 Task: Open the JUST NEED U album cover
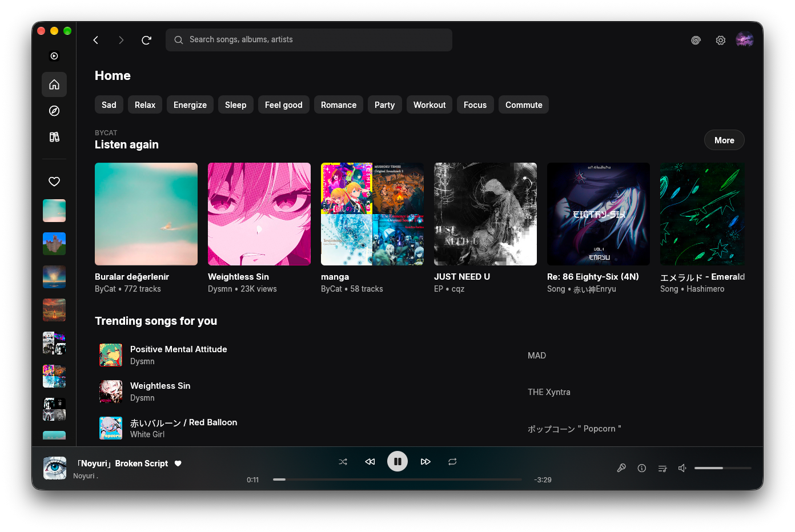(x=485, y=214)
